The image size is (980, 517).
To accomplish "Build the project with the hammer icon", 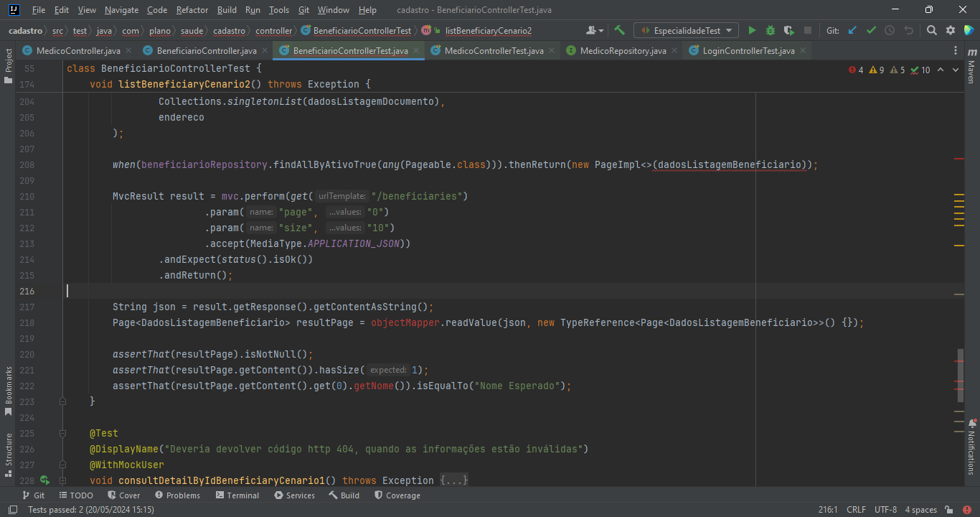I will [x=620, y=31].
